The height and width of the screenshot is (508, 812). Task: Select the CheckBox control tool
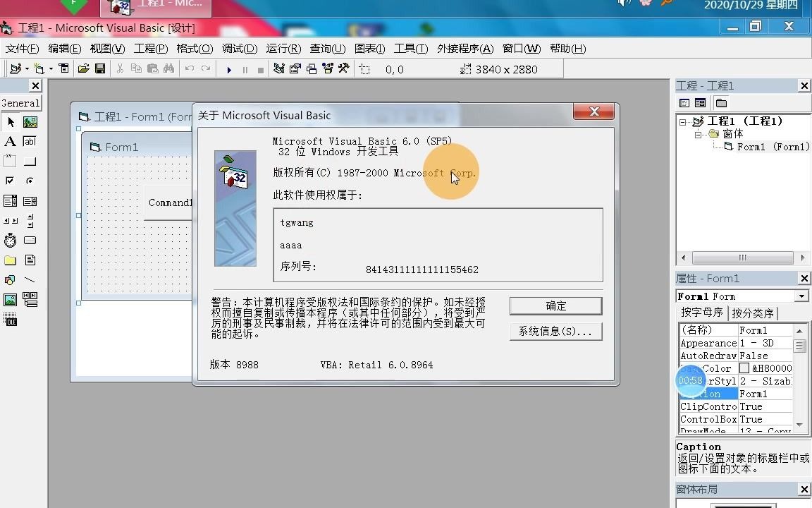click(10, 181)
